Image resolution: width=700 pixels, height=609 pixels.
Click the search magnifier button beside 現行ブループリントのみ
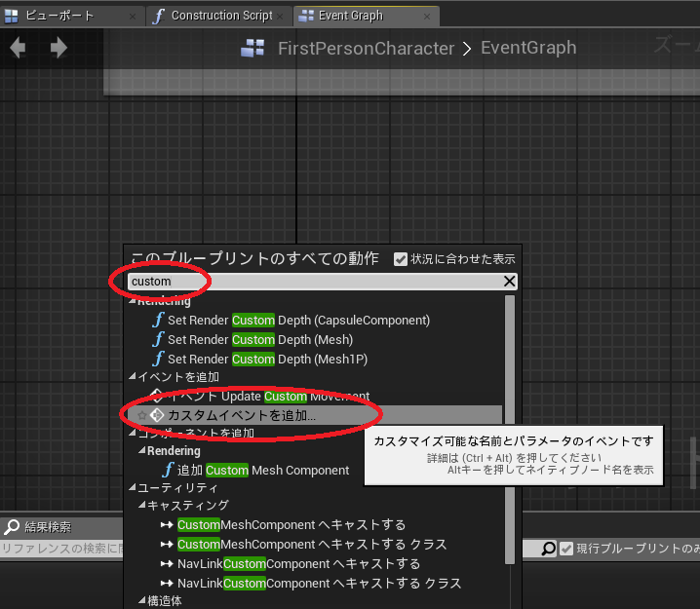click(548, 549)
